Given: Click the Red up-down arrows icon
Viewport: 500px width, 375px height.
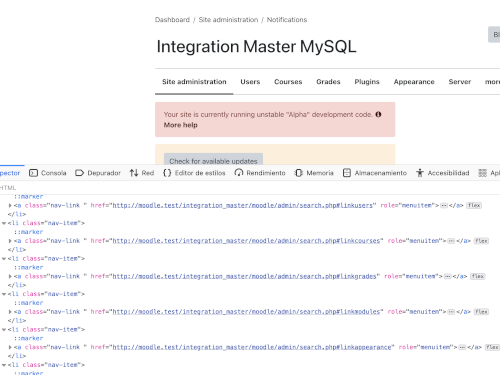Looking at the screenshot, I should (134, 173).
